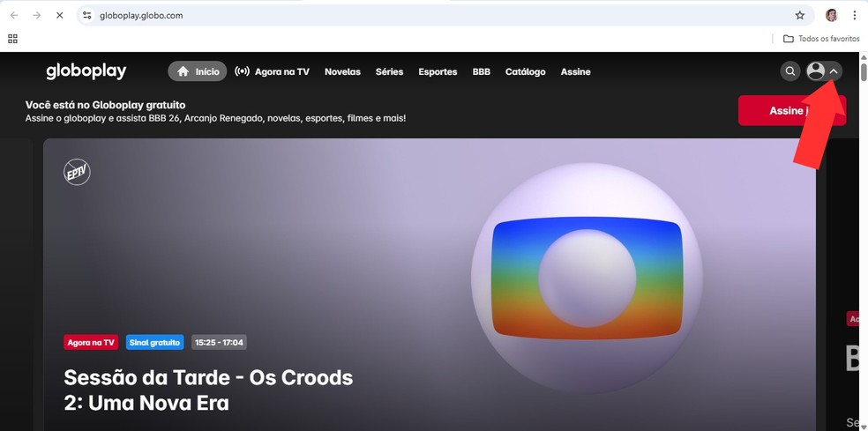
Task: Open Sessão da Tarde - Os Croods title
Action: coord(208,390)
